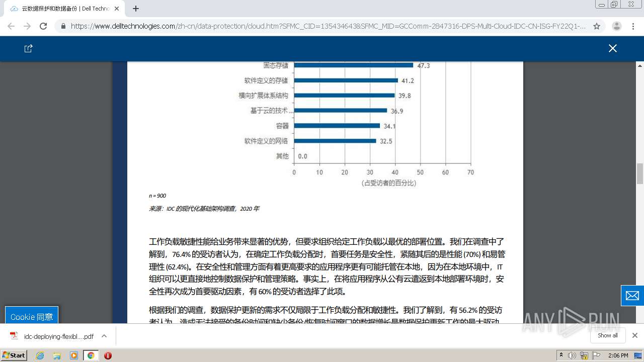Switch to Chrome taskbar icon
The width and height of the screenshot is (644, 362).
[91, 355]
